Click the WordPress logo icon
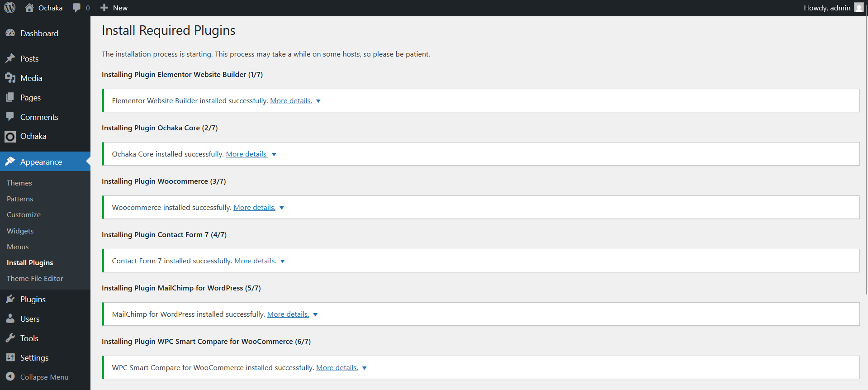Image resolution: width=868 pixels, height=390 pixels. pyautogui.click(x=10, y=8)
